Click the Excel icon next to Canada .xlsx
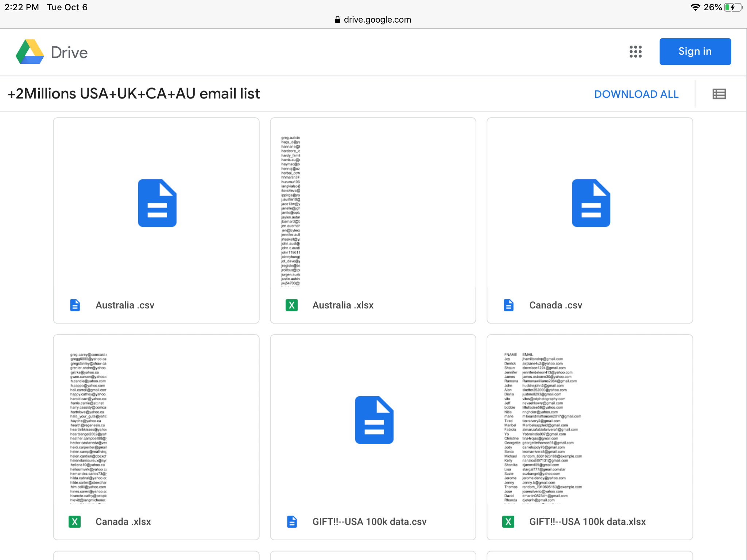 (x=75, y=521)
